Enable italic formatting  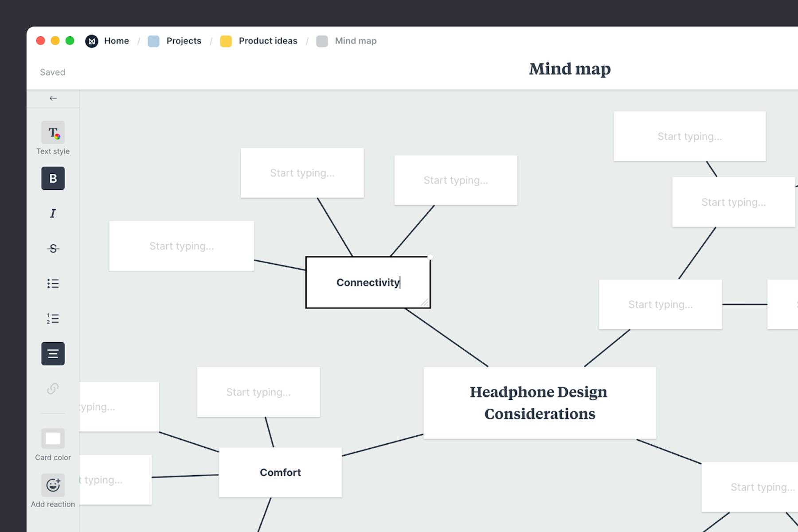53,213
